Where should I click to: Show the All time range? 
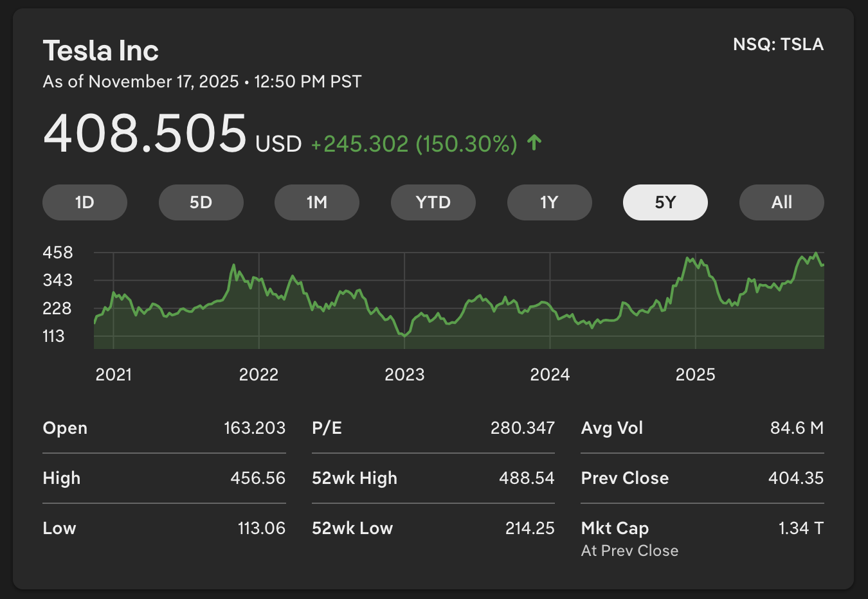[x=781, y=202]
